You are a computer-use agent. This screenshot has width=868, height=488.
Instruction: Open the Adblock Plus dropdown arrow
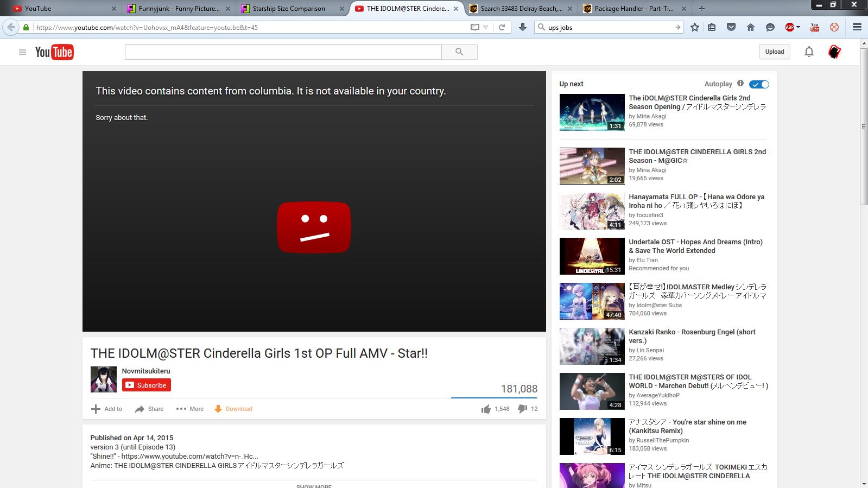coord(798,27)
